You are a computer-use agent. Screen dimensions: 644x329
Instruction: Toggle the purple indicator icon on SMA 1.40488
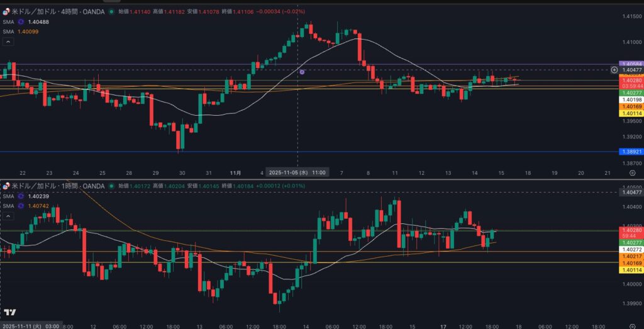(x=20, y=21)
